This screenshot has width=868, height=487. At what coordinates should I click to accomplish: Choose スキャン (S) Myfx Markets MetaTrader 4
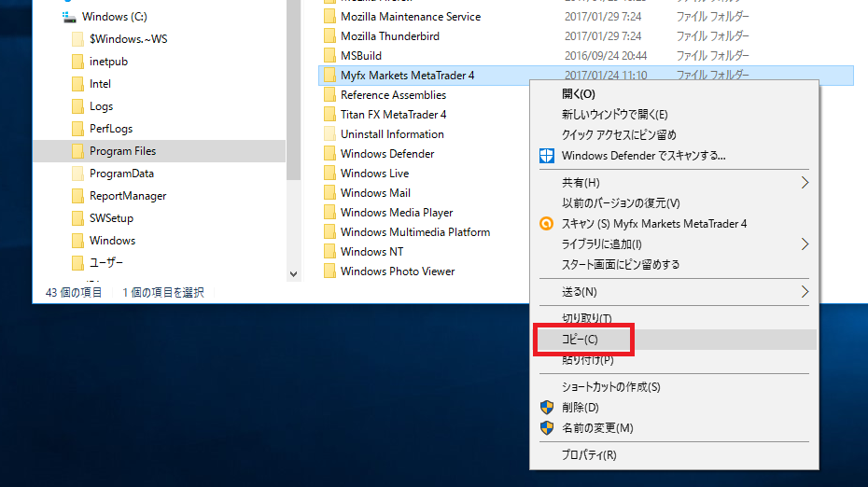click(674, 224)
